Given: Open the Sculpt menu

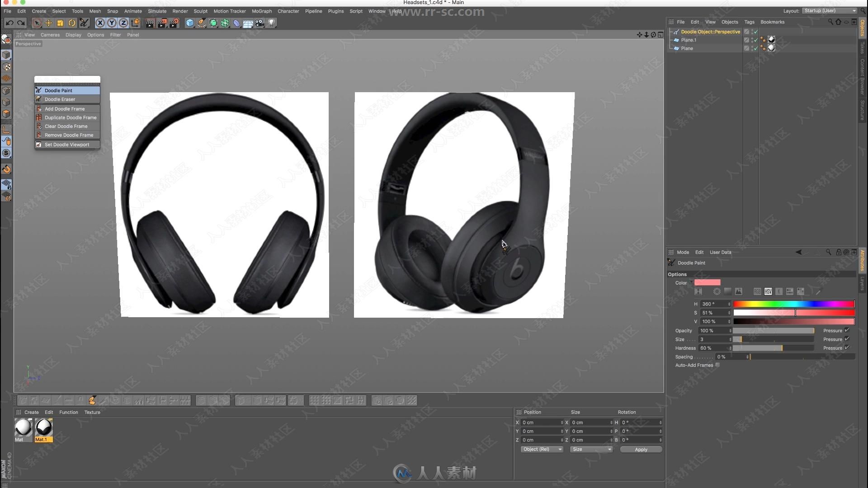Looking at the screenshot, I should point(200,11).
